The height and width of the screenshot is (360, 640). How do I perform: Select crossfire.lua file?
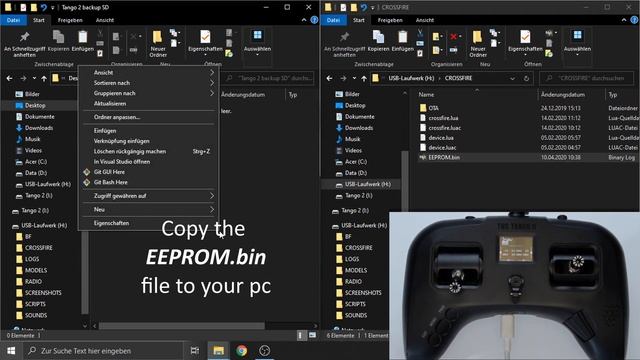pyautogui.click(x=443, y=118)
